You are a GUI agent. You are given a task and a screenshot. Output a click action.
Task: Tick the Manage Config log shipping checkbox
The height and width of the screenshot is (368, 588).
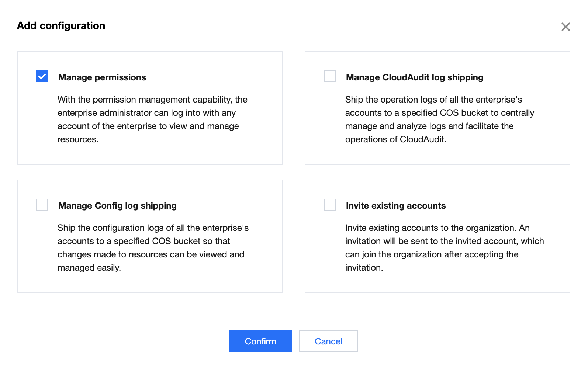(42, 205)
